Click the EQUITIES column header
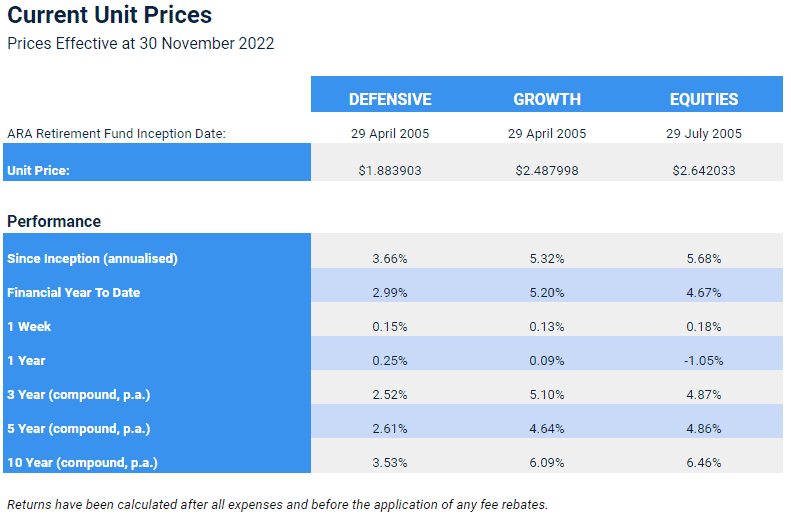The width and height of the screenshot is (791, 518). 704,99
